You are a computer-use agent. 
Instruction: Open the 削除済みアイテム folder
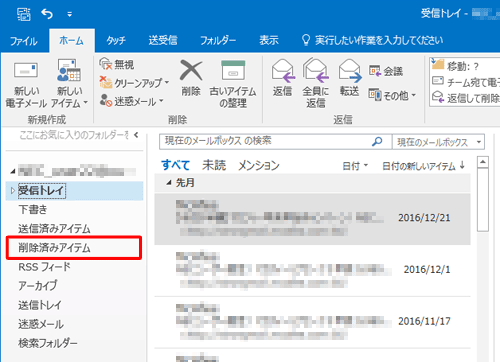[x=54, y=248]
